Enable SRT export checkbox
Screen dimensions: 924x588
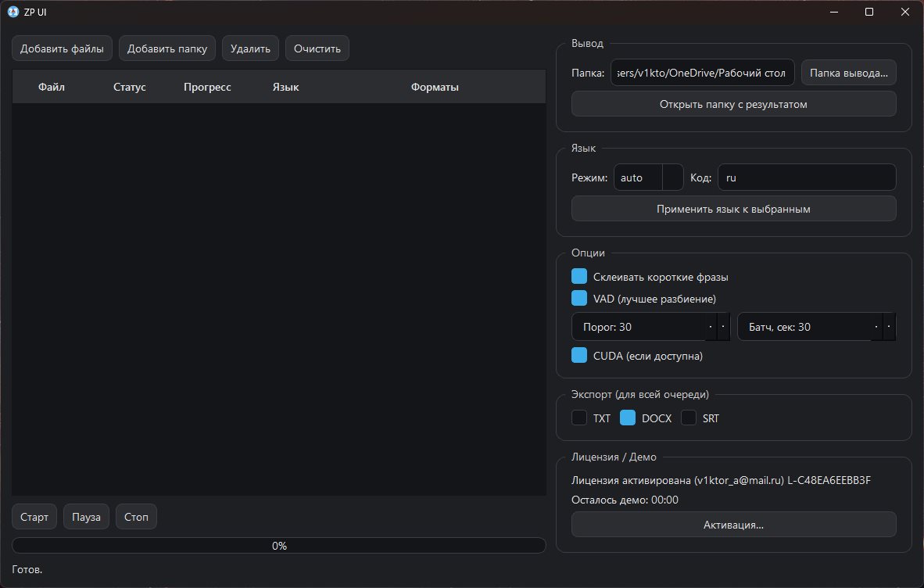(x=689, y=418)
